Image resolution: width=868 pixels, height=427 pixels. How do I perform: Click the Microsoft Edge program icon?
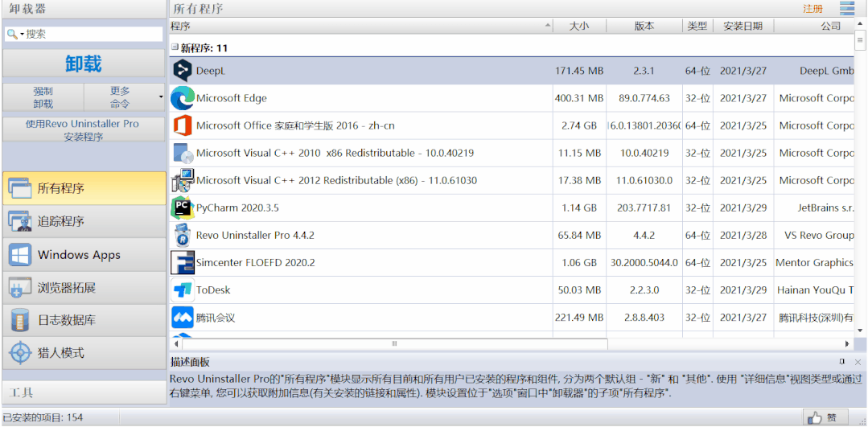(182, 98)
